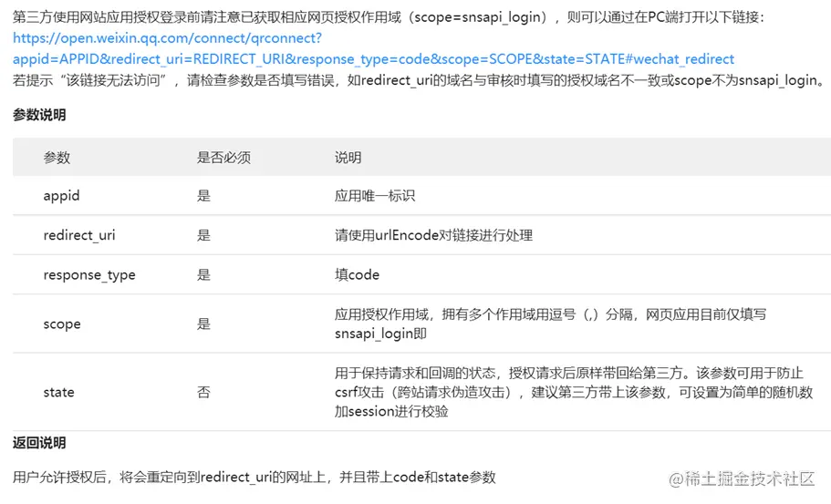Click the '填code' description cell
This screenshot has height=504, width=831.
pos(357,274)
